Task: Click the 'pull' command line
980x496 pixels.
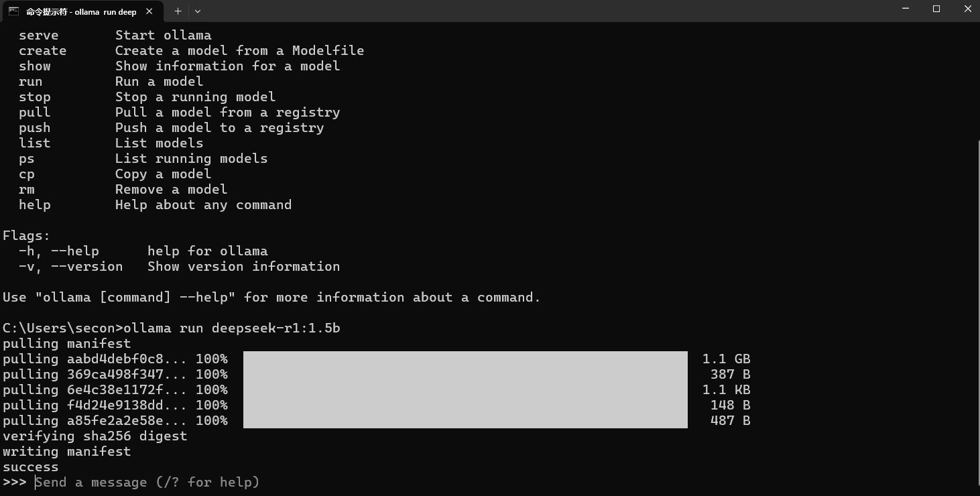Action: pos(180,113)
